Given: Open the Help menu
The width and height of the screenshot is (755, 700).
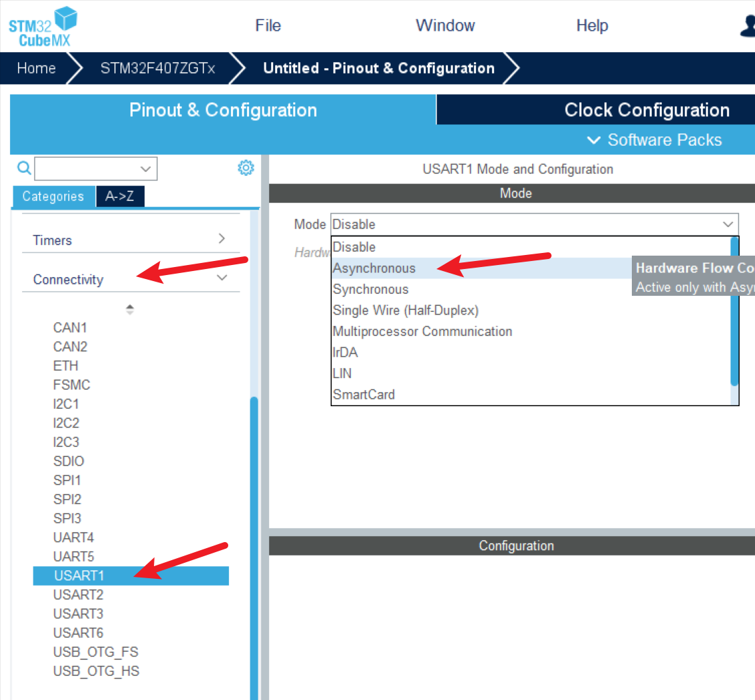Looking at the screenshot, I should click(592, 25).
